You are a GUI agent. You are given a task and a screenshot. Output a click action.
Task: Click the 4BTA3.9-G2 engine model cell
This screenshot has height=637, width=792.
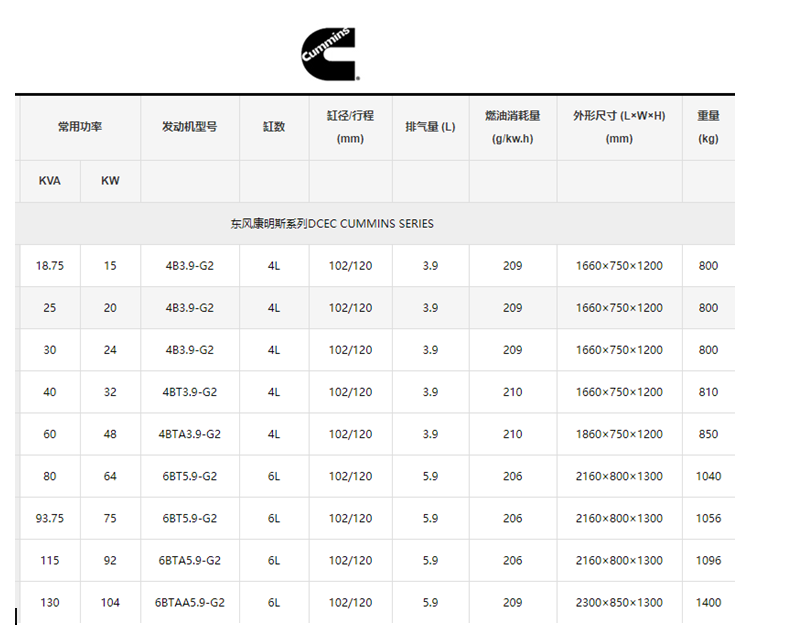[189, 434]
